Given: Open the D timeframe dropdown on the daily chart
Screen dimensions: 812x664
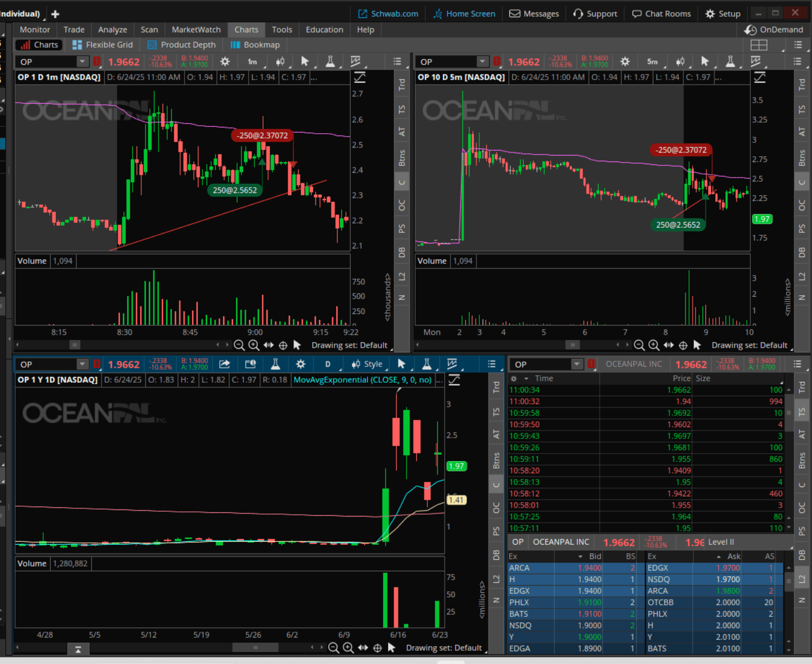Looking at the screenshot, I should (x=329, y=364).
